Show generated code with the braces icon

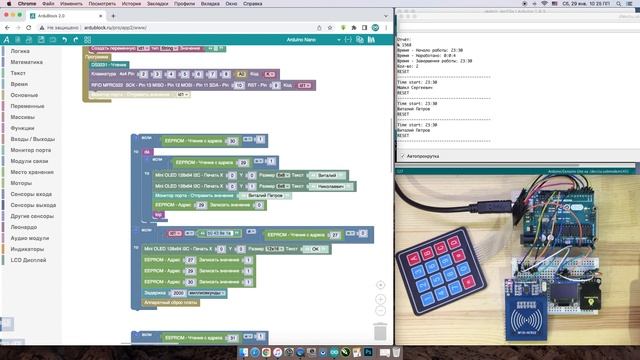[348, 40]
